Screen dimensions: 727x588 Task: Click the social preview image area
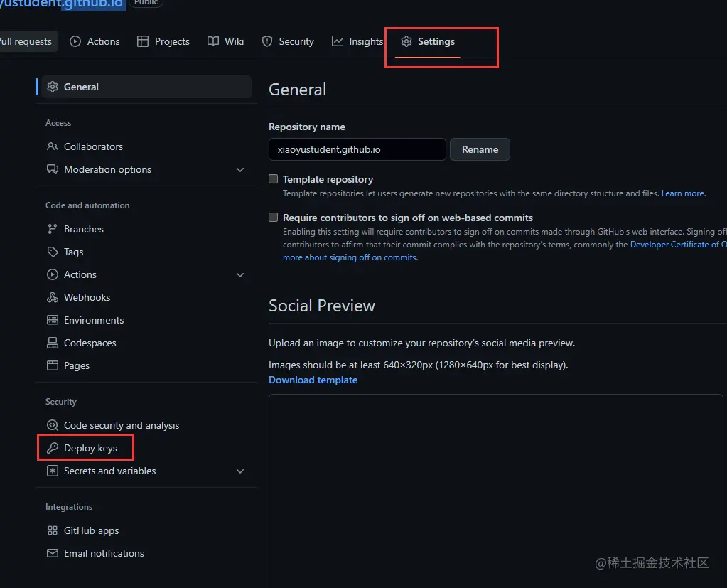[x=495, y=491]
